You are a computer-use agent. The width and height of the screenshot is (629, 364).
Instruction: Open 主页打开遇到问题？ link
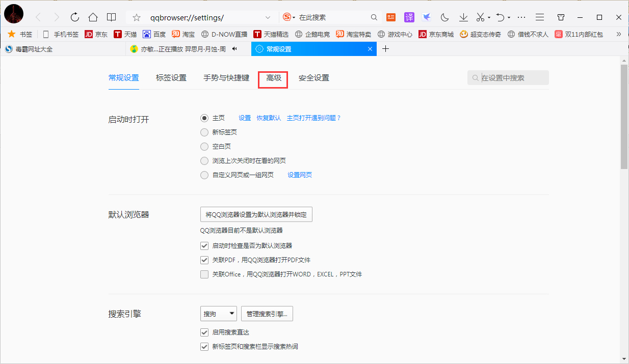coord(314,118)
